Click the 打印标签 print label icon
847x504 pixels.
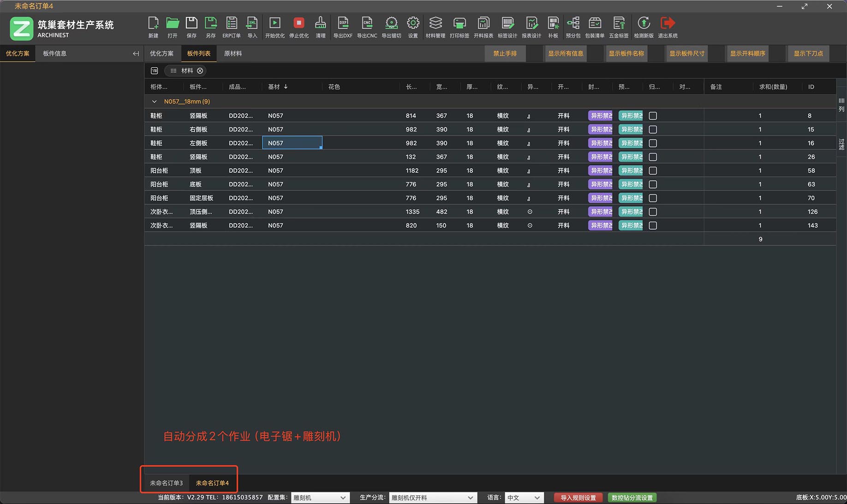(x=459, y=24)
